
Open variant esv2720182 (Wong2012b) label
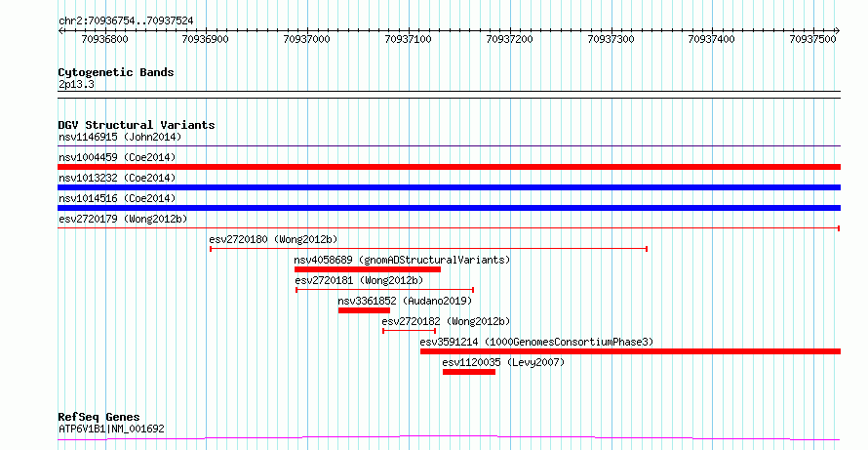[446, 321]
